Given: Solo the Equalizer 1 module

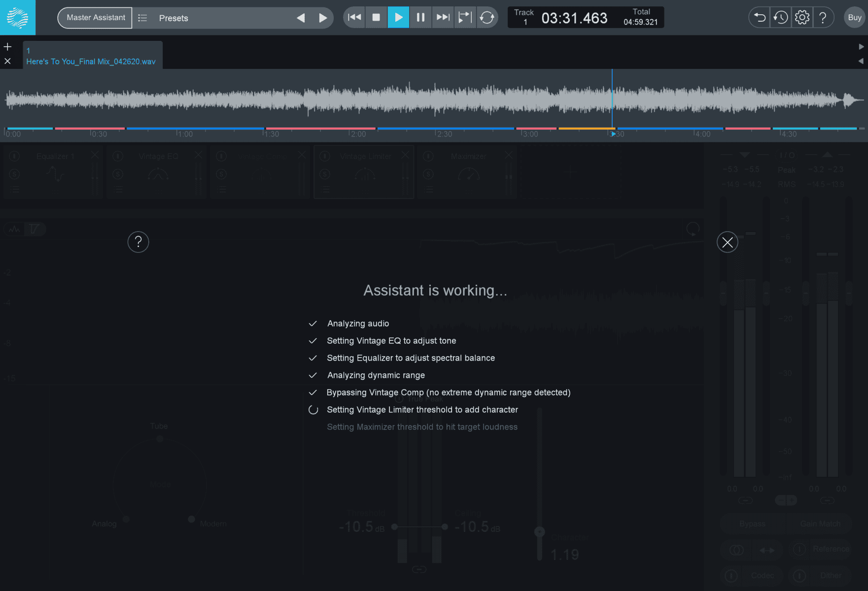Looking at the screenshot, I should click(14, 174).
